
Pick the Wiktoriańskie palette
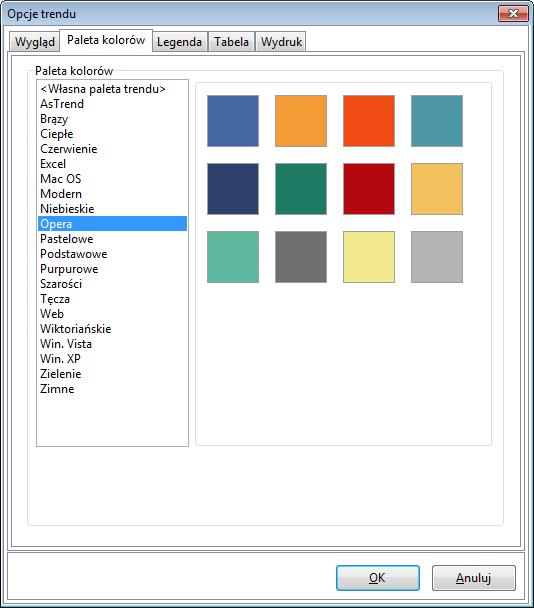(x=112, y=329)
